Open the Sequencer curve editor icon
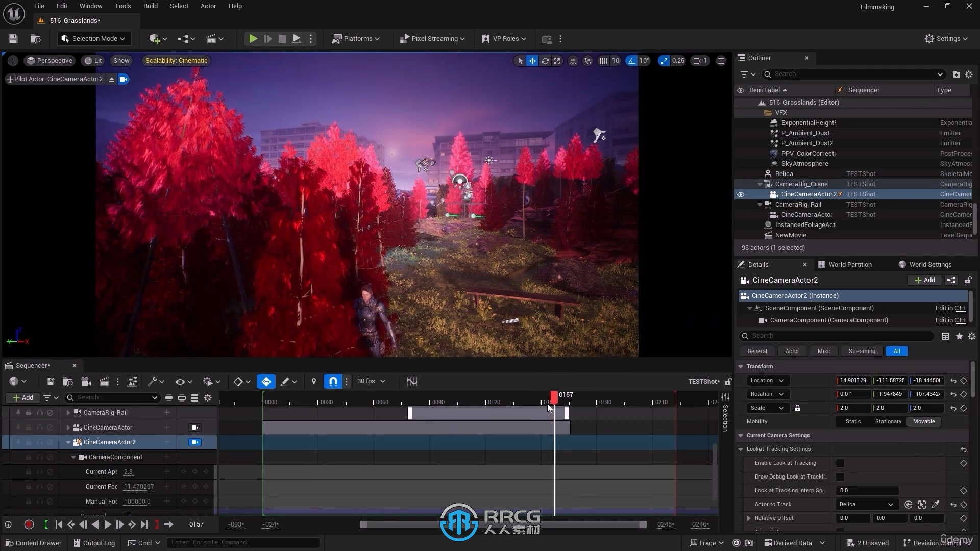980x551 pixels. click(x=412, y=382)
